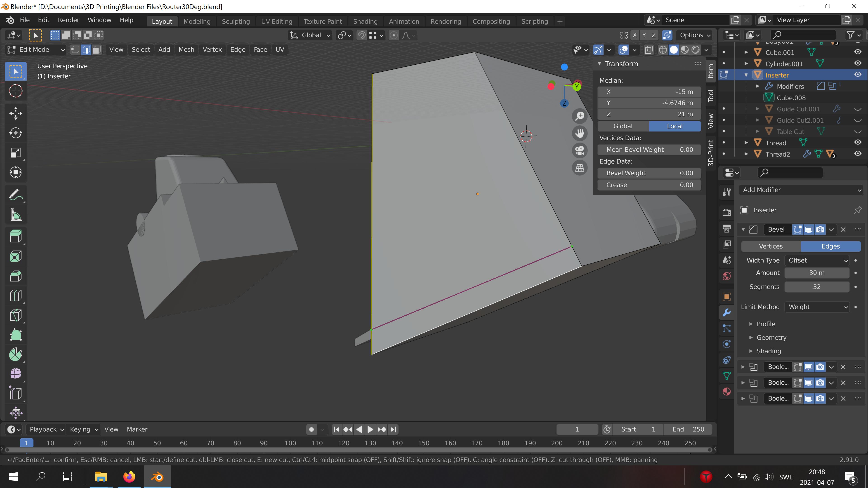Switch to Vertices mode in Bevel modifier

click(x=771, y=246)
